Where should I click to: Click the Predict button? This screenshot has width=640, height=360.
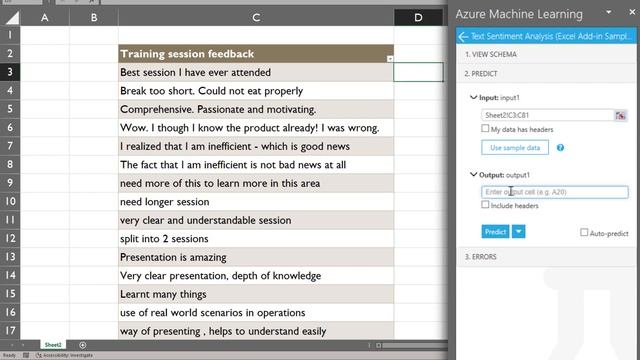[495, 232]
